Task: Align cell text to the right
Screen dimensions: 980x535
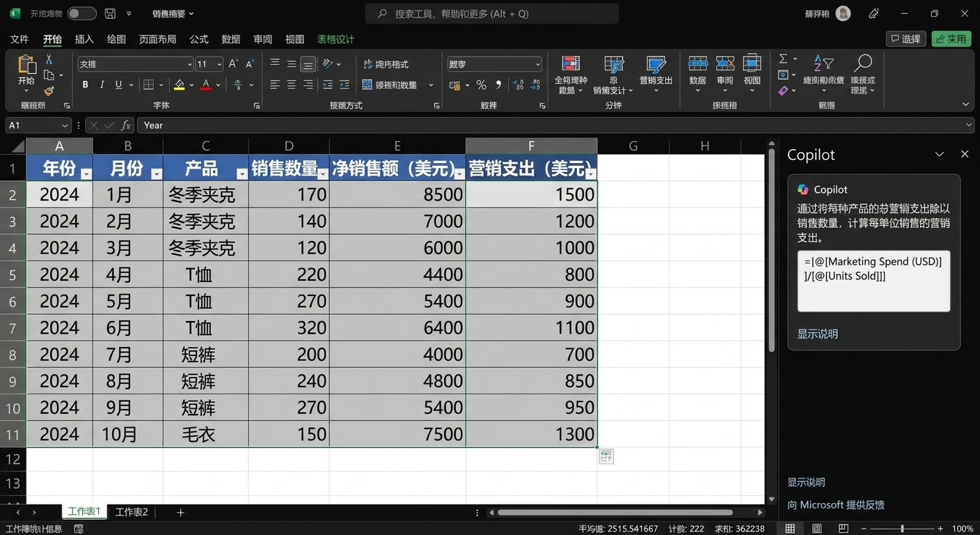Action: [x=308, y=85]
